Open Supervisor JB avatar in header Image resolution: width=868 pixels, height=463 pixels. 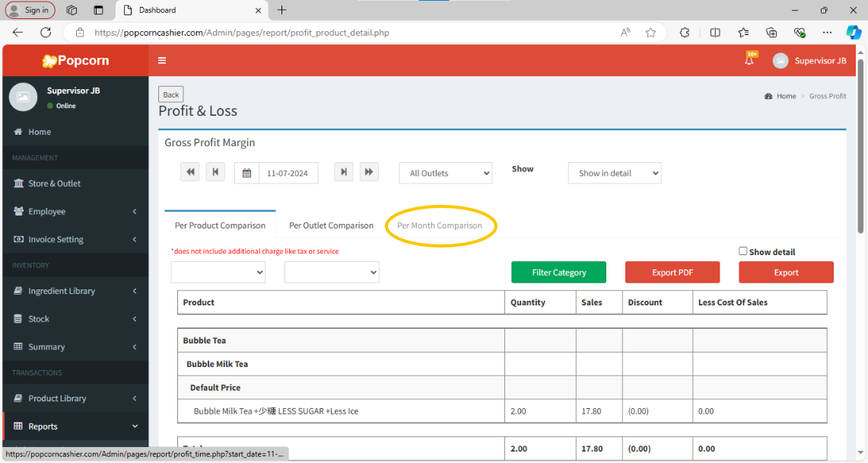tap(781, 61)
